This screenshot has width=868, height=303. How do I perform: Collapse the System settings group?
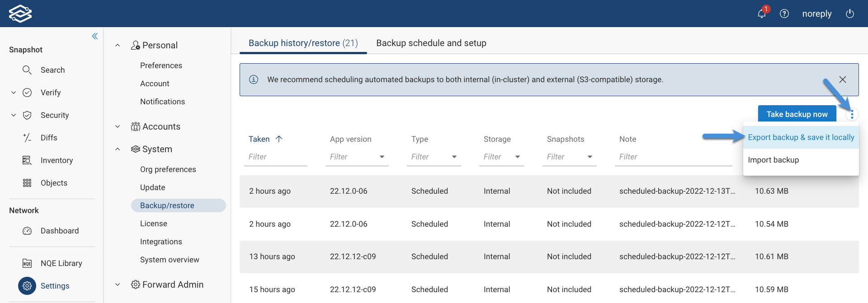(x=118, y=149)
